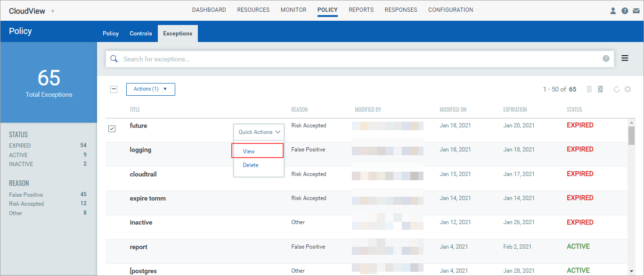Click Feb 2, 2021 expiration date
The width and height of the screenshot is (644, 276).
pyautogui.click(x=517, y=247)
